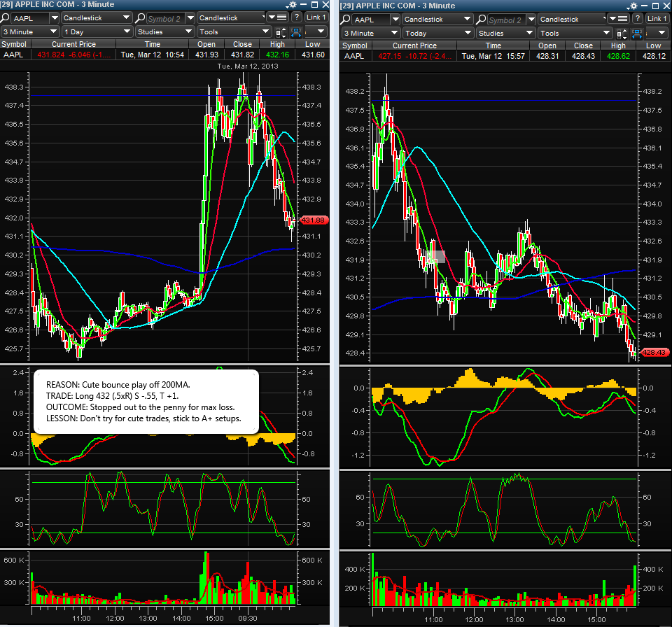Click the symbol search magnifier in left chart
This screenshot has width=672, height=627.
5,18
